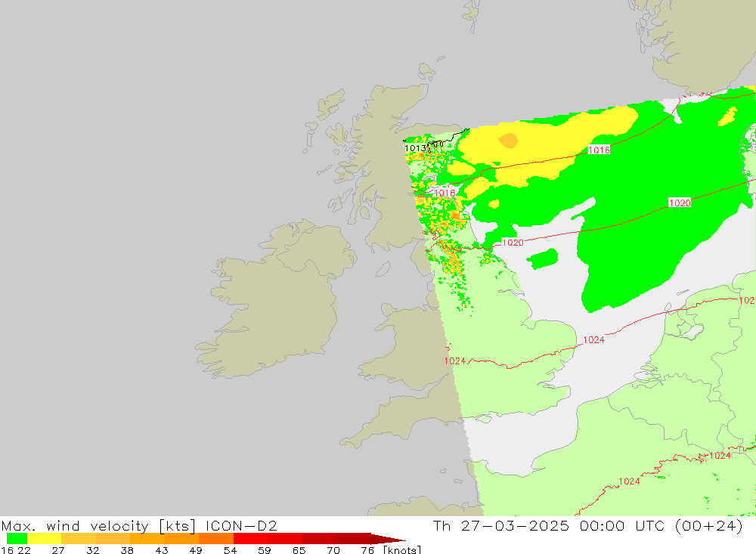The height and width of the screenshot is (554, 756).
Task: Click the '[knots]' unit label in the legend
Action: [x=401, y=549]
